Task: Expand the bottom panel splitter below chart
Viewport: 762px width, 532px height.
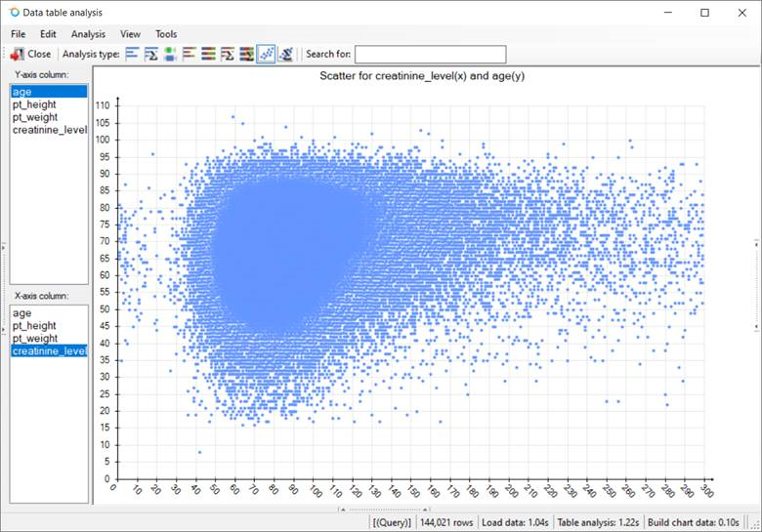Action: tap(341, 509)
